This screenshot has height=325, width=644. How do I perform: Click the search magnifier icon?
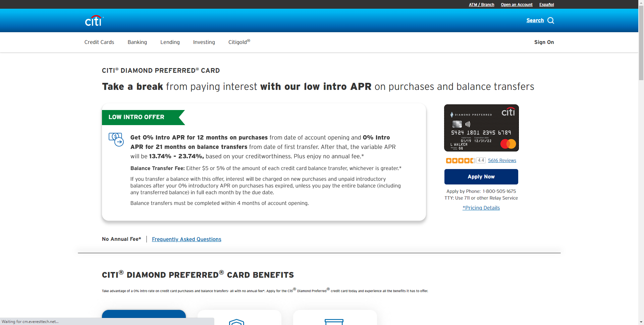click(551, 20)
